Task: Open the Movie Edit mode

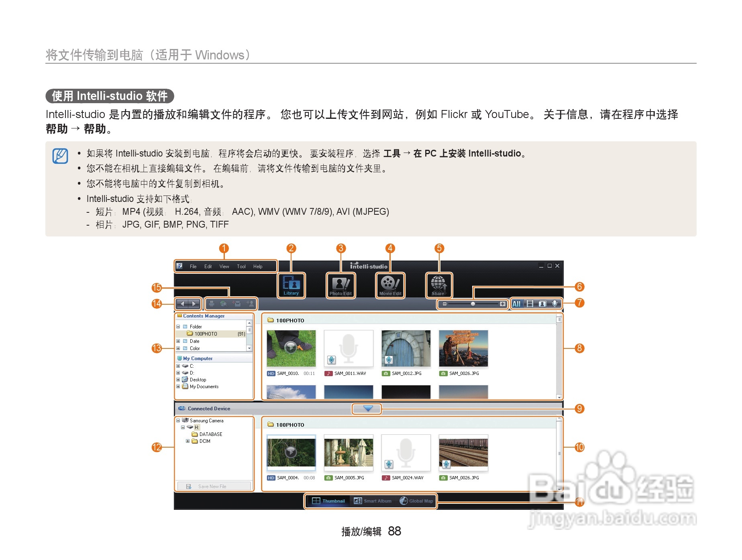Action: [390, 285]
